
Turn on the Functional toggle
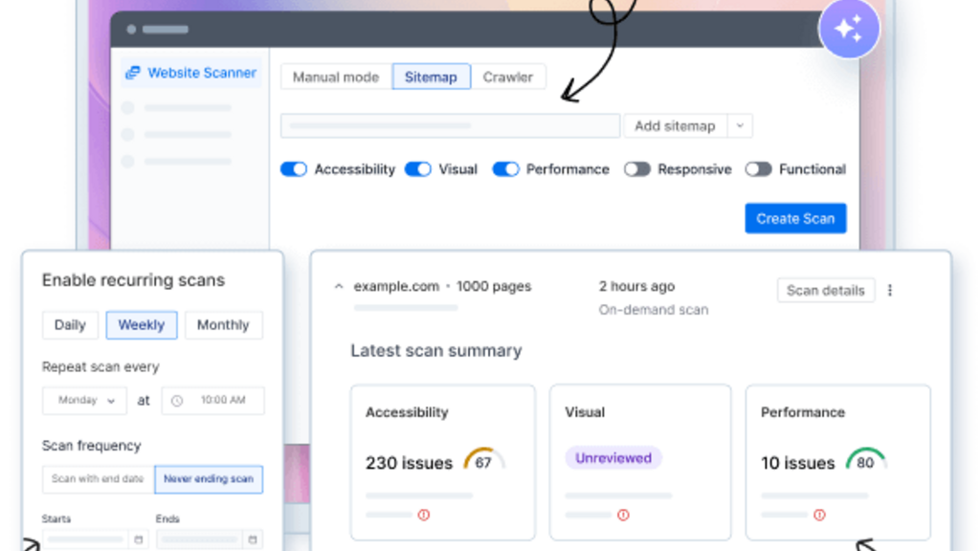coord(758,169)
